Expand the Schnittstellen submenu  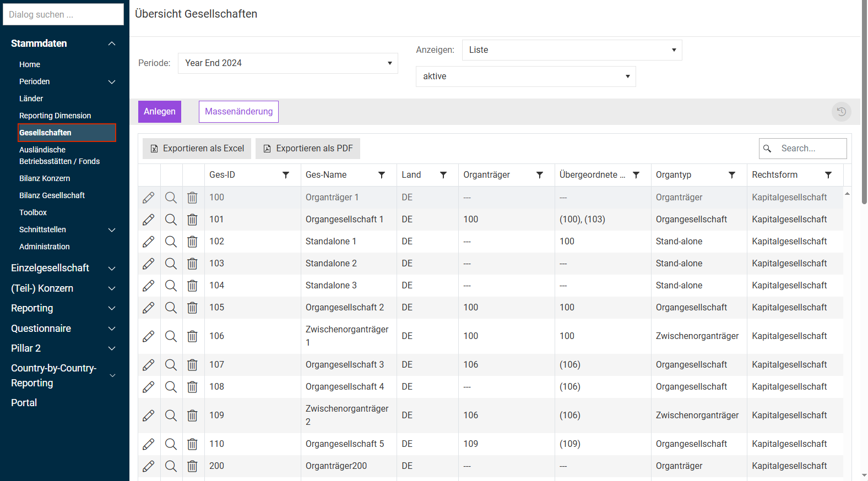click(112, 230)
